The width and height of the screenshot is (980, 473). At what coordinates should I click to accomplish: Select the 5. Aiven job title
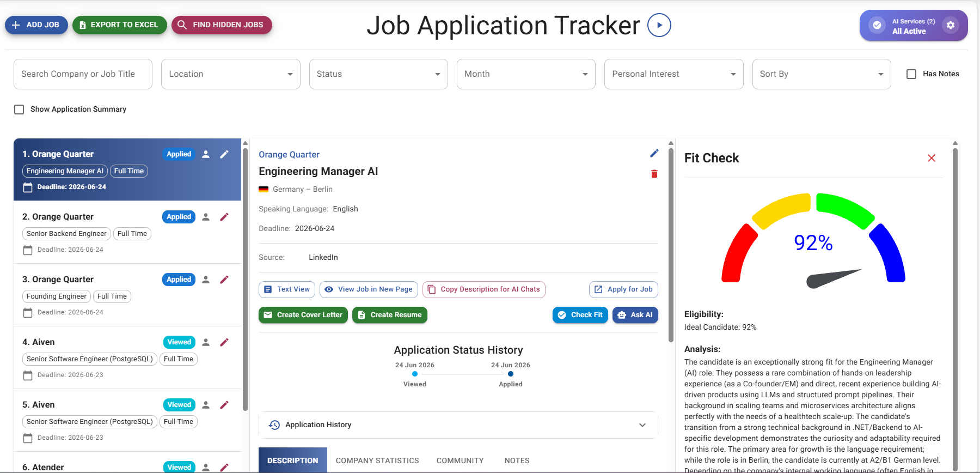39,405
